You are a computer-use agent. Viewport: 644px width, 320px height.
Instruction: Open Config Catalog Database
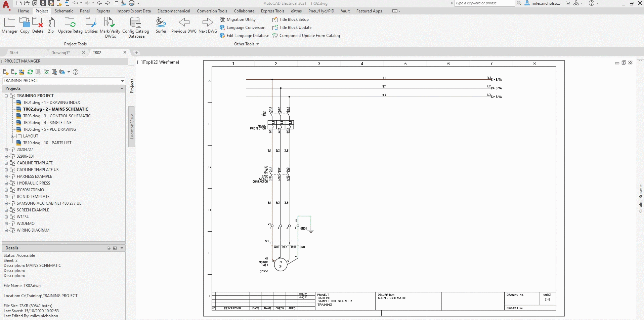point(136,28)
